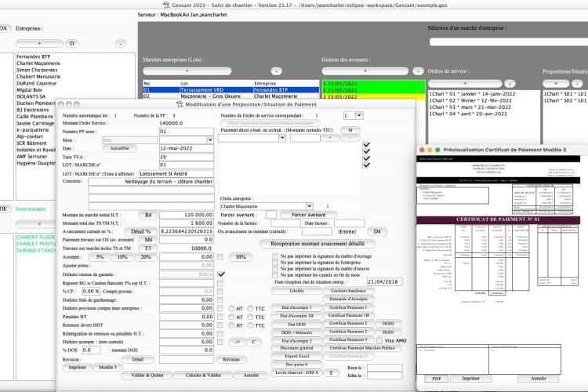This screenshot has height=392, width=588.
Task: Click Export Excel button
Action: [x=296, y=356]
